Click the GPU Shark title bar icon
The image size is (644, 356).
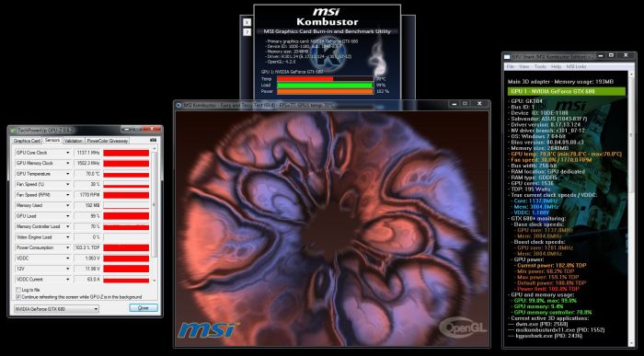tap(507, 56)
